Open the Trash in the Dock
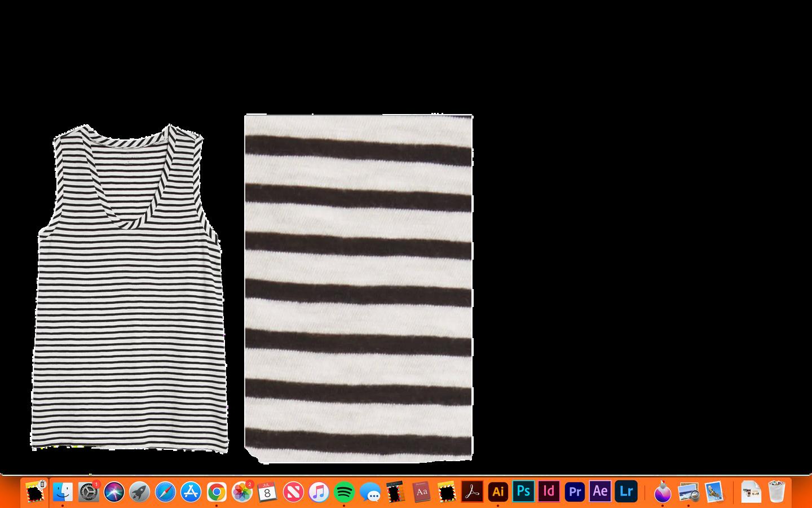This screenshot has width=812, height=508. coord(776,492)
